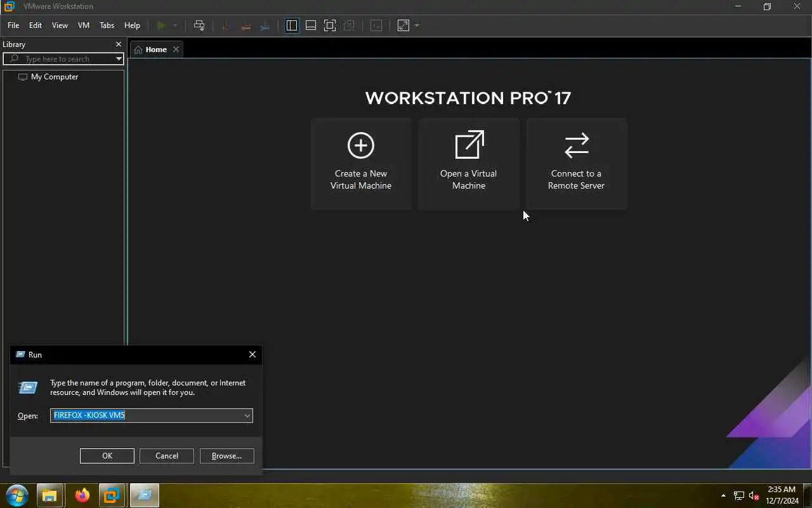Open the Library search filter dropdown

(x=119, y=59)
